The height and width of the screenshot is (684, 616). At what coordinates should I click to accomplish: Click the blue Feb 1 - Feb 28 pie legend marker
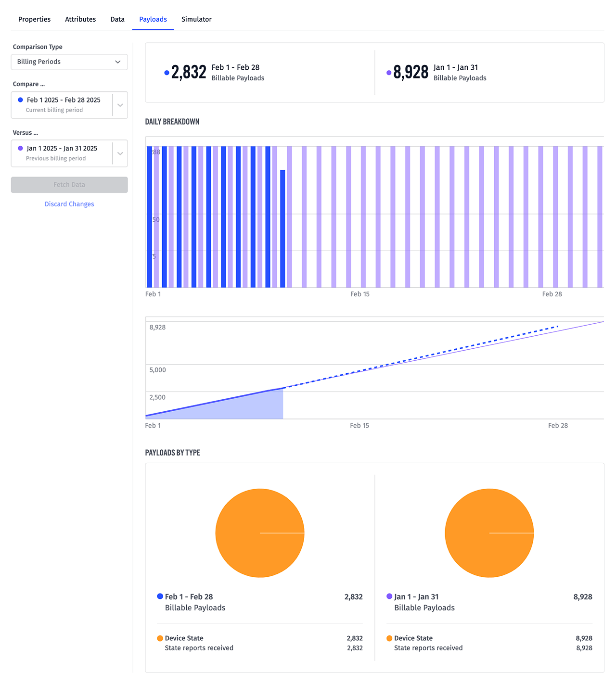[159, 596]
